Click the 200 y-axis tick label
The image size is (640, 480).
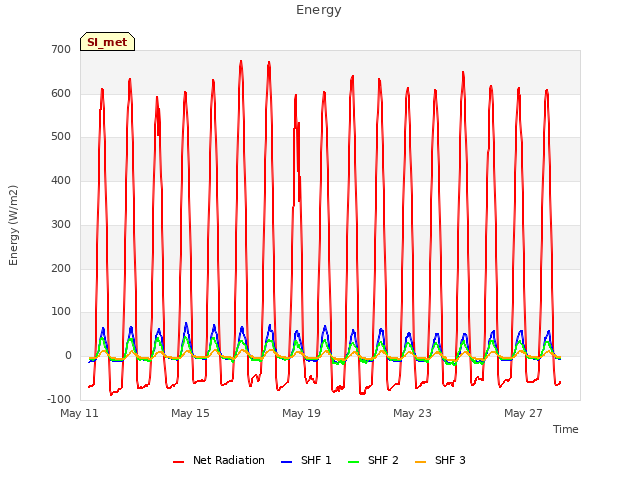61,269
